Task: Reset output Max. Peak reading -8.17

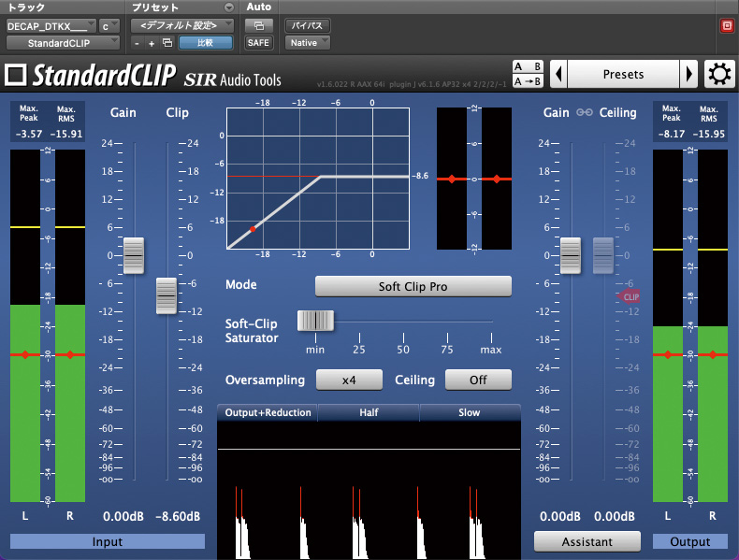Action: point(671,134)
